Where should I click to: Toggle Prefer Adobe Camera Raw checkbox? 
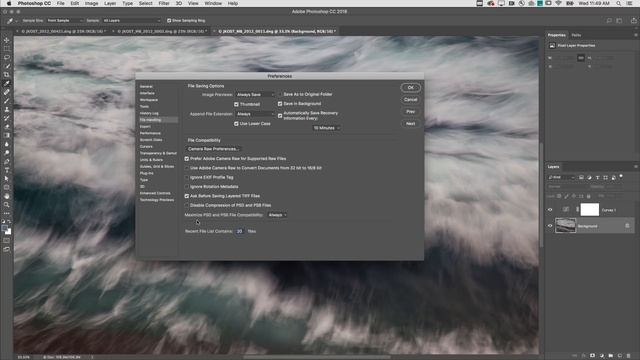tap(187, 158)
